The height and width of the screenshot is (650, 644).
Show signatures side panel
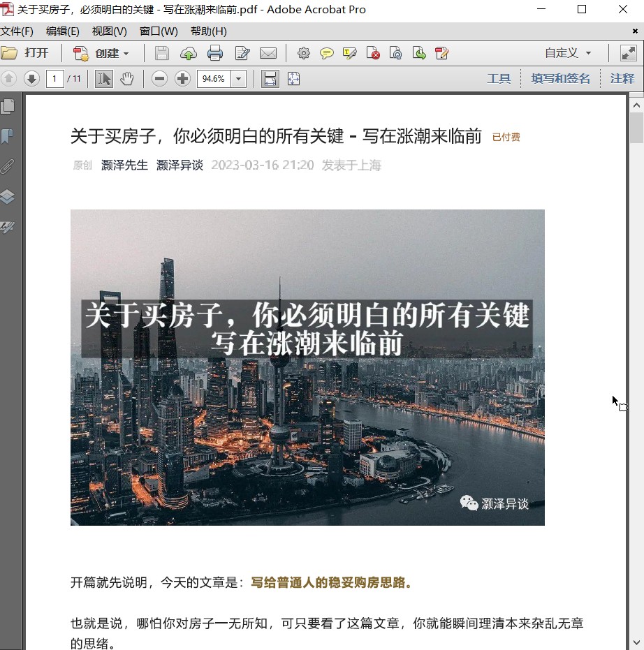8,226
